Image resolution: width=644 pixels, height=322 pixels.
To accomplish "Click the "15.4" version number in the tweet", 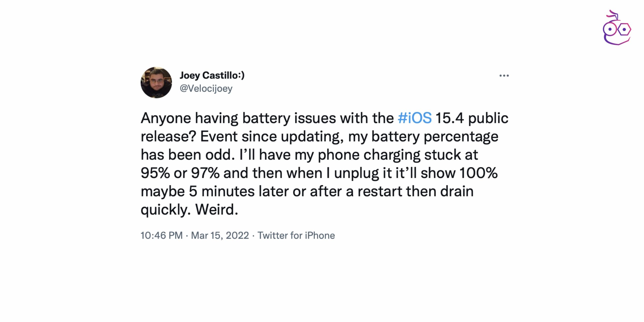I will point(450,118).
